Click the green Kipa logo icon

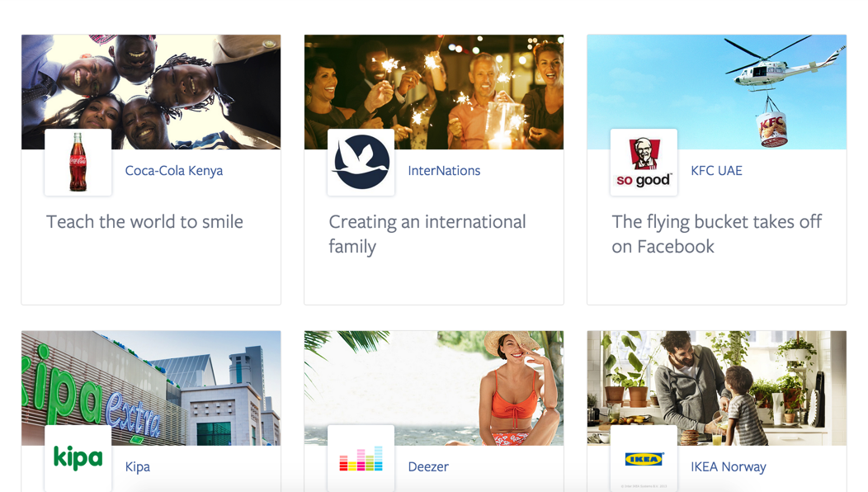point(78,458)
